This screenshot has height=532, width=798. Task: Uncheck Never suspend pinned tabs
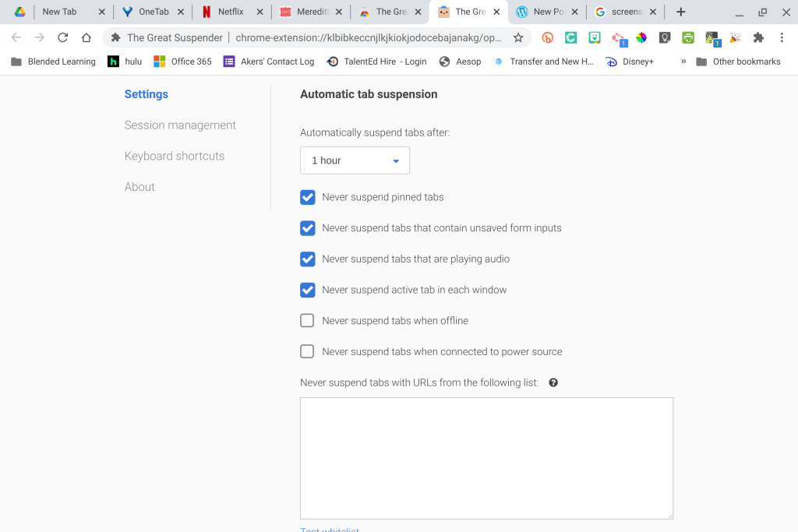308,197
